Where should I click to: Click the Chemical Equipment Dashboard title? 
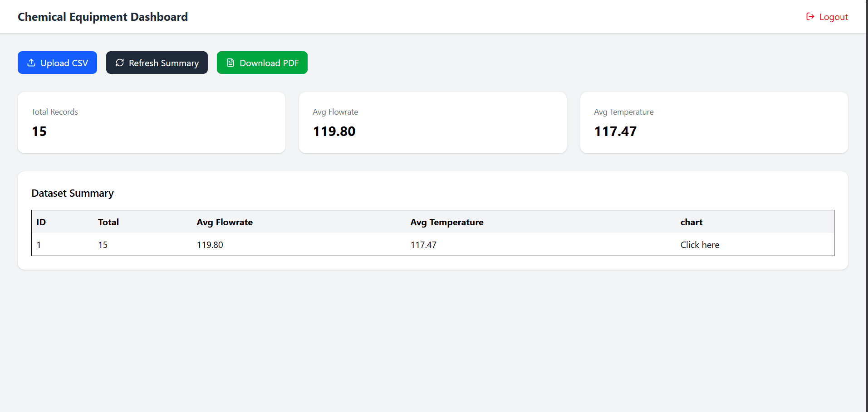(x=103, y=17)
